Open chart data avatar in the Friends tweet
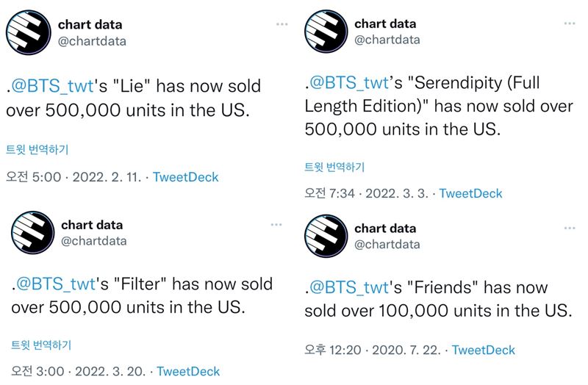The height and width of the screenshot is (385, 588). coord(326,236)
